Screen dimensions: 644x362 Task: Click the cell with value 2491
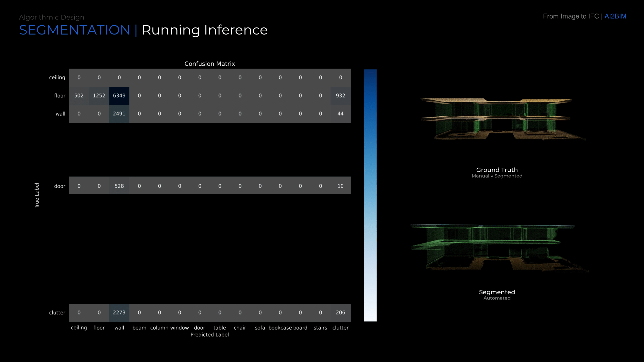[x=119, y=114]
